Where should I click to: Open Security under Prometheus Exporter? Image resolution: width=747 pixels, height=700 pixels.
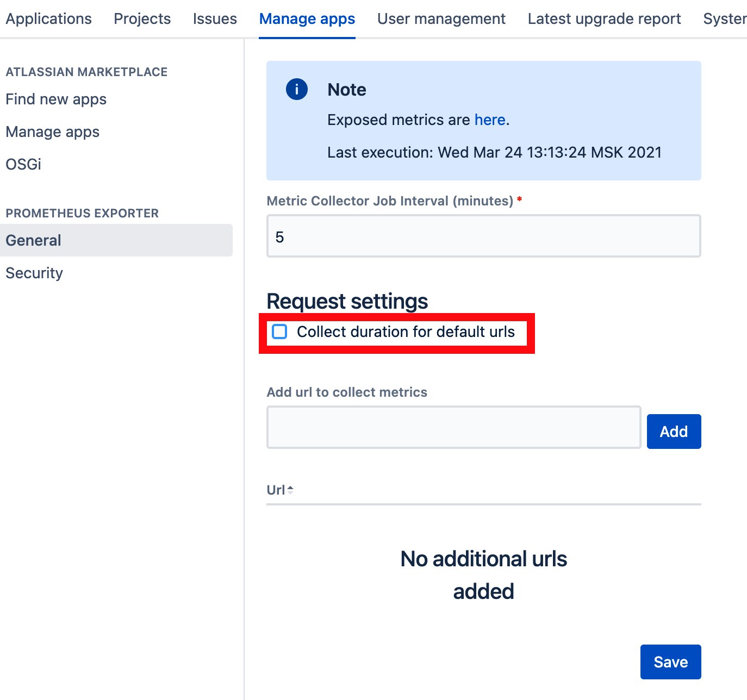(34, 273)
